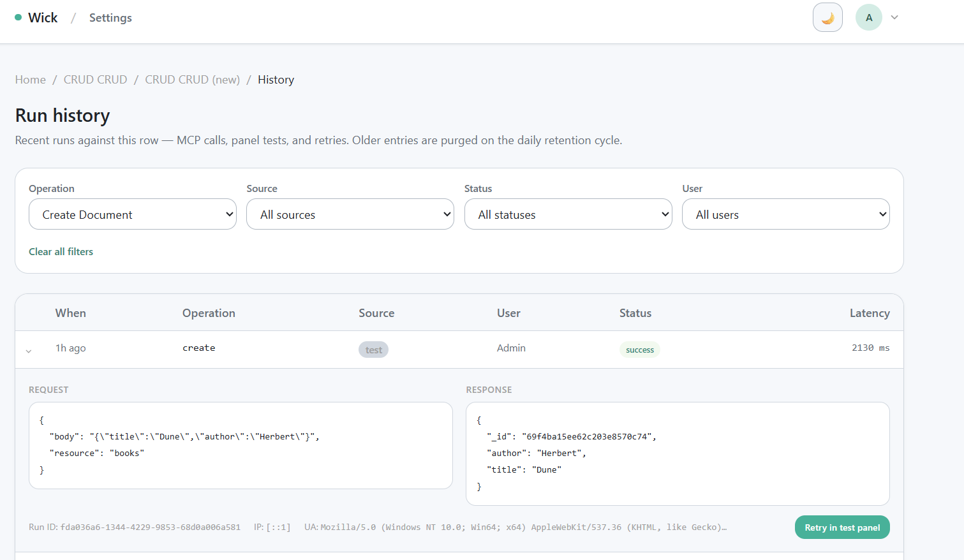The height and width of the screenshot is (560, 964).
Task: Click the When column header
Action: (x=70, y=313)
